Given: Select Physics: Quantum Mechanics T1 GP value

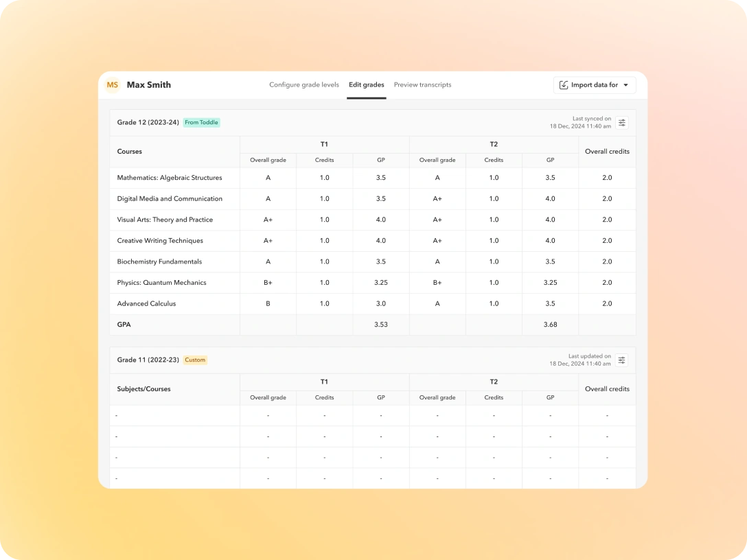Looking at the screenshot, I should [x=381, y=283].
